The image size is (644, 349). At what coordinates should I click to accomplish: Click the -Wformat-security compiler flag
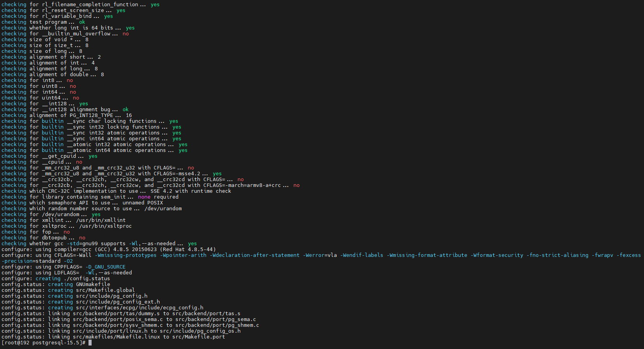498,255
